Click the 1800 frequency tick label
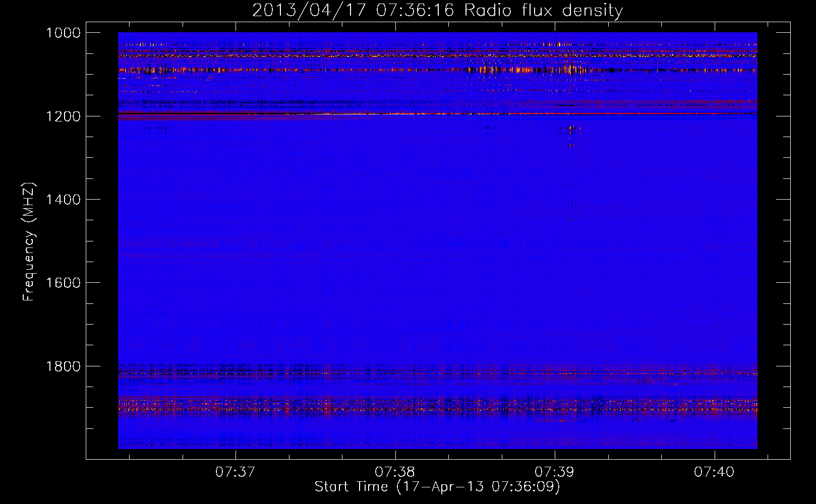Image resolution: width=816 pixels, height=504 pixels. pos(63,366)
